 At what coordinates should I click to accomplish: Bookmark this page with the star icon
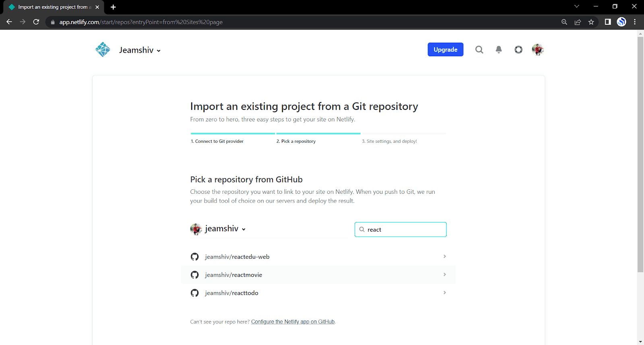pyautogui.click(x=591, y=22)
